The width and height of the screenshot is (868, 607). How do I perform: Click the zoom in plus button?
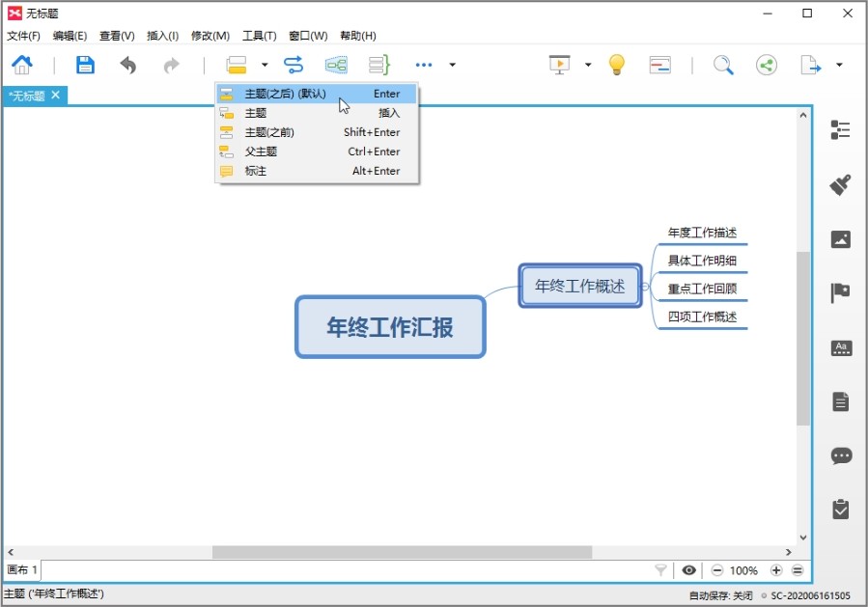tap(776, 570)
